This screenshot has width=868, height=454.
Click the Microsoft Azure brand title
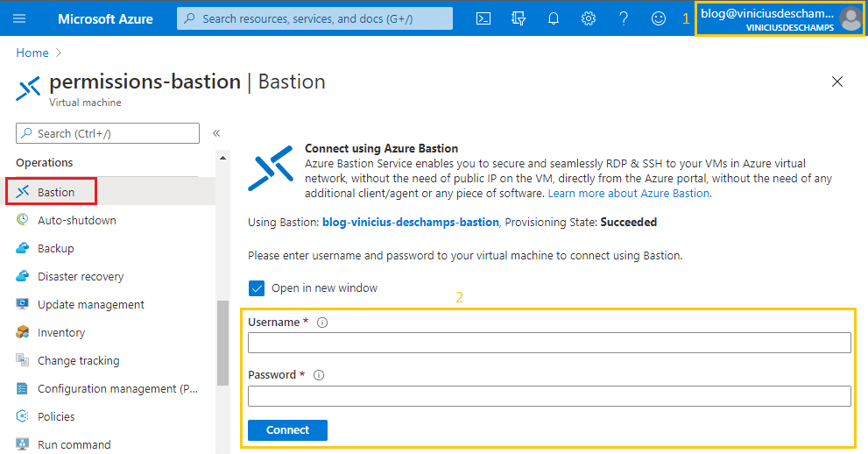[x=105, y=18]
